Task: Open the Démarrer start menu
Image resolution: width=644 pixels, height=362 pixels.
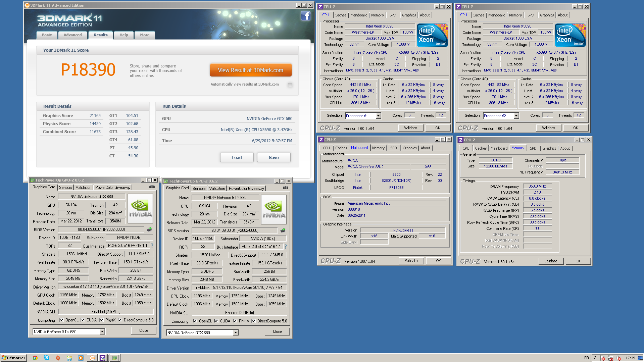Action: point(13,358)
